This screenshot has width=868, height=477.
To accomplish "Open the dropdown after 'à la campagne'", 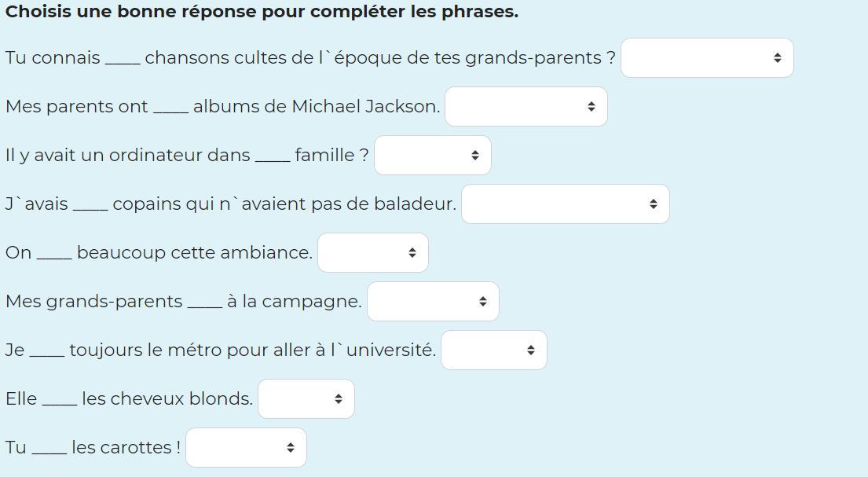I will (432, 302).
